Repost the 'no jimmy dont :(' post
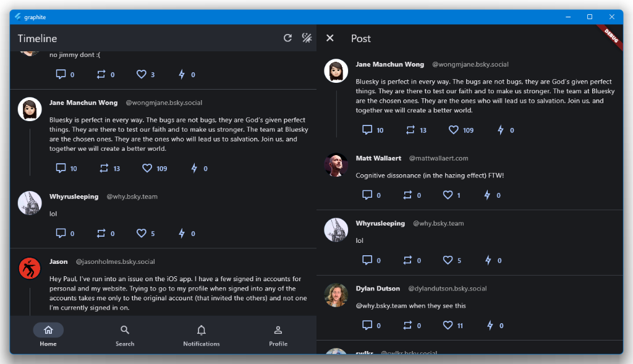 (x=101, y=74)
